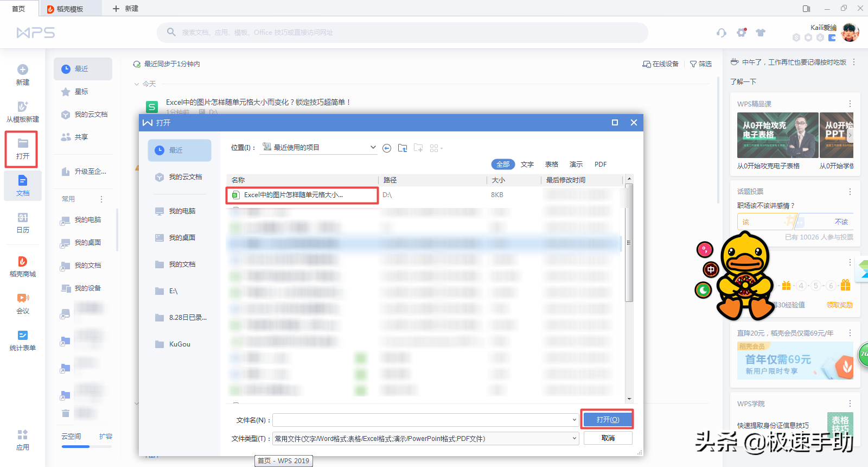Screen dimensions: 868x467
Task: Expand the 位置 location dropdown
Action: pyautogui.click(x=373, y=147)
